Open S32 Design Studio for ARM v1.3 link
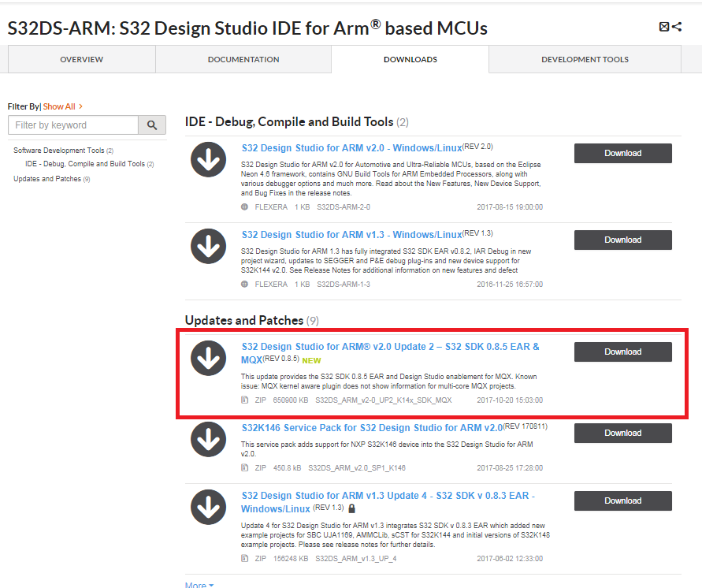This screenshot has width=702, height=588. tap(352, 235)
